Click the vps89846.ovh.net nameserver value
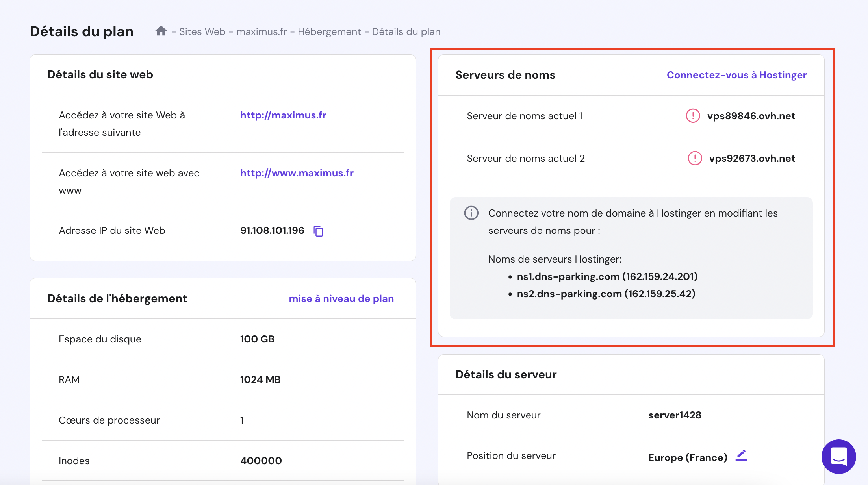 (x=751, y=116)
